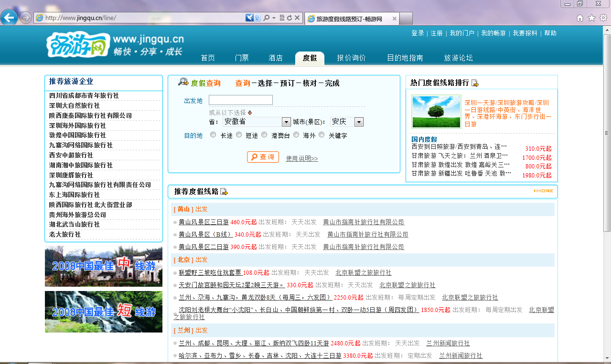Viewport: 611px width, 364px height.
Task: Click the green tree thumbnail in 热门度假线路排行
Action: pos(436,111)
